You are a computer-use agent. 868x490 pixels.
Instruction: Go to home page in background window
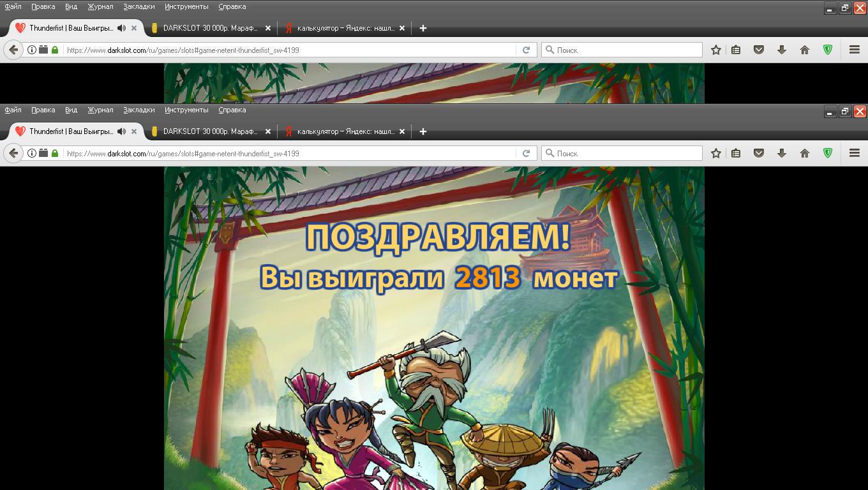tap(804, 50)
